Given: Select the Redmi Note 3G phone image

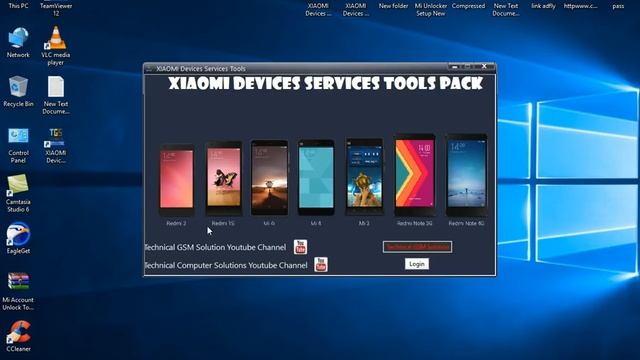Looking at the screenshot, I should (x=414, y=175).
